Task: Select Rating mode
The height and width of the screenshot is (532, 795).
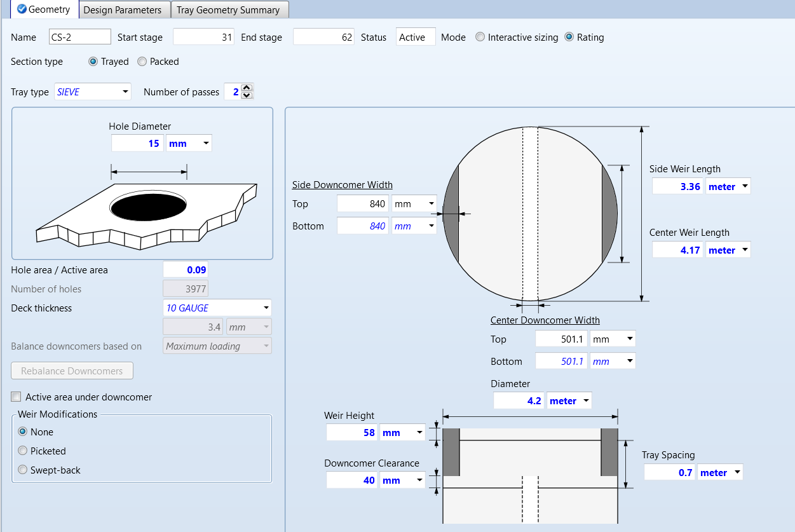Action: click(584, 38)
